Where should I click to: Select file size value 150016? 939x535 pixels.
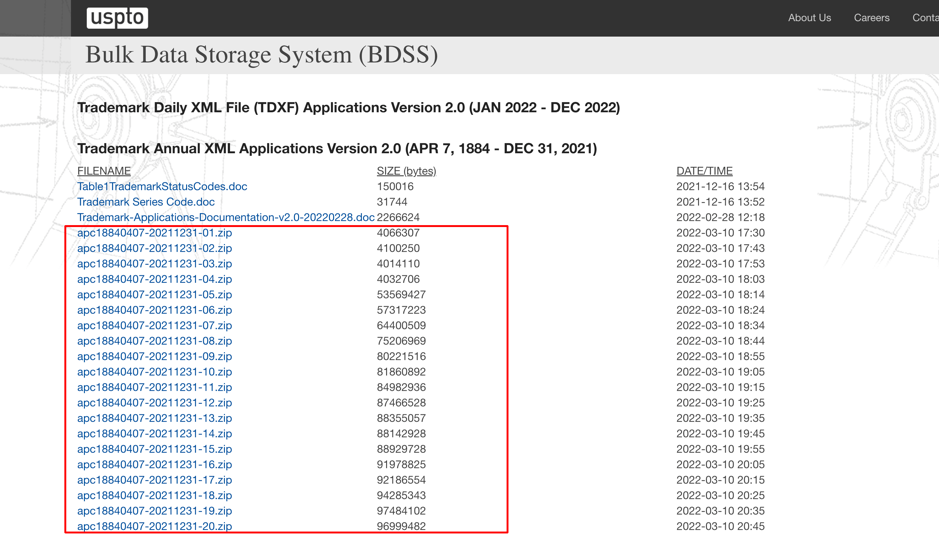(x=395, y=186)
